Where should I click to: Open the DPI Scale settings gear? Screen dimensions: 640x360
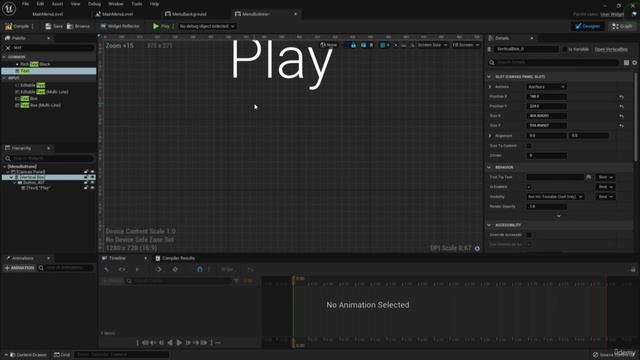tap(477, 248)
